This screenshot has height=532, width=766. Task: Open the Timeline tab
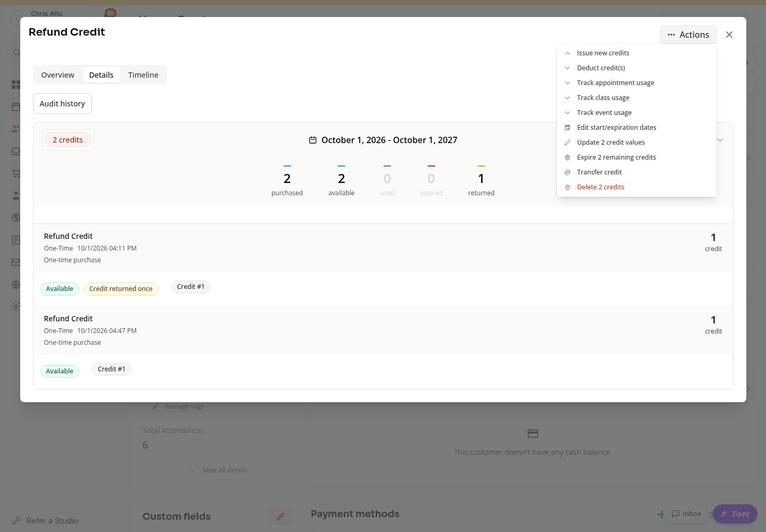click(143, 75)
